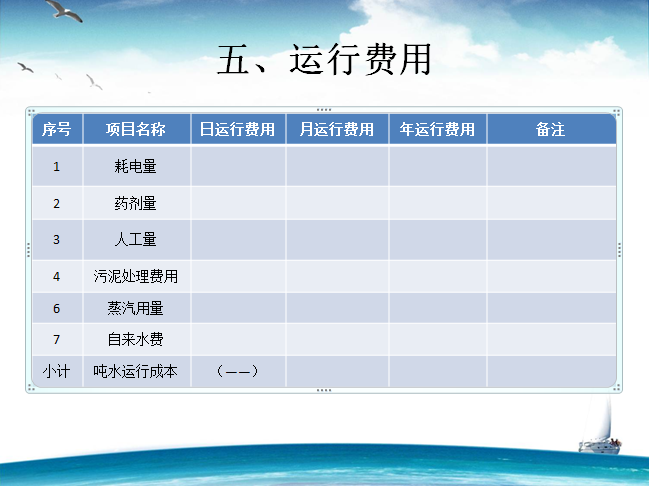Click the 污泥处理费用 cell
Screen dimensions: 649x486
pyautogui.click(x=137, y=276)
